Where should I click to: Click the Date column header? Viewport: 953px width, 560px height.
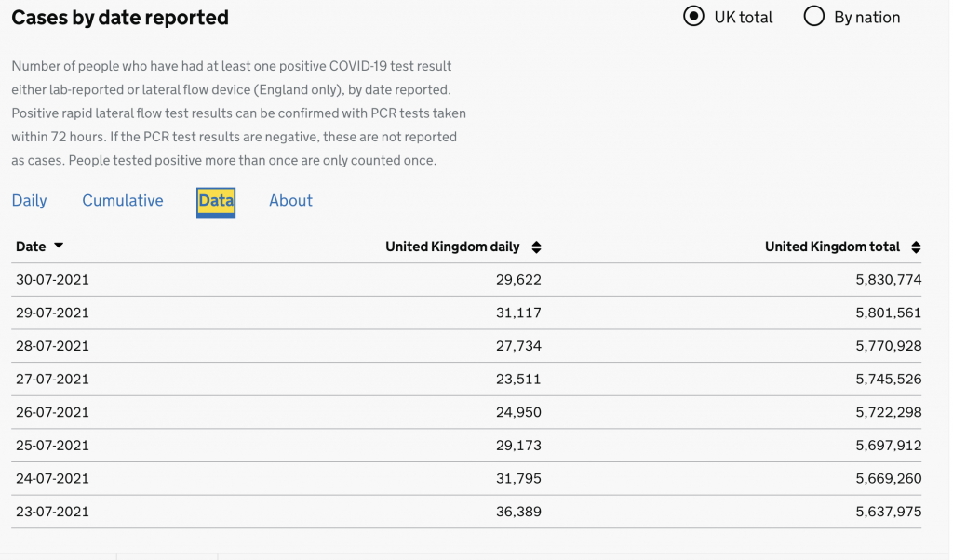tap(31, 247)
